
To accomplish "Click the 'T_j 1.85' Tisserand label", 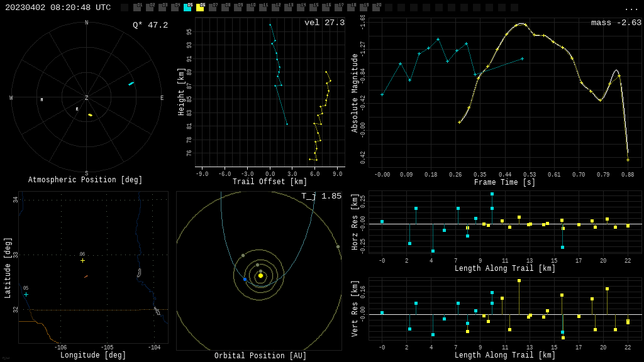I will 321,196.
